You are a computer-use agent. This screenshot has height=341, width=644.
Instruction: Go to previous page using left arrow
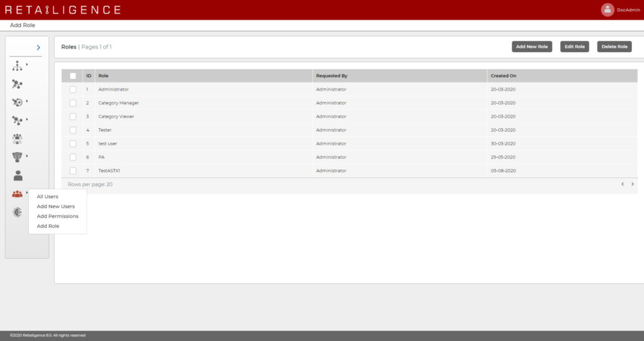click(x=622, y=184)
